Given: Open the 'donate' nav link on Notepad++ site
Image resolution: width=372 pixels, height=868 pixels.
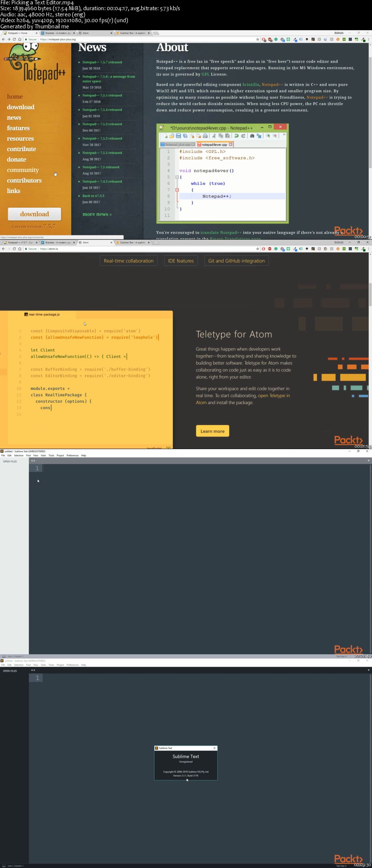Looking at the screenshot, I should [16, 159].
